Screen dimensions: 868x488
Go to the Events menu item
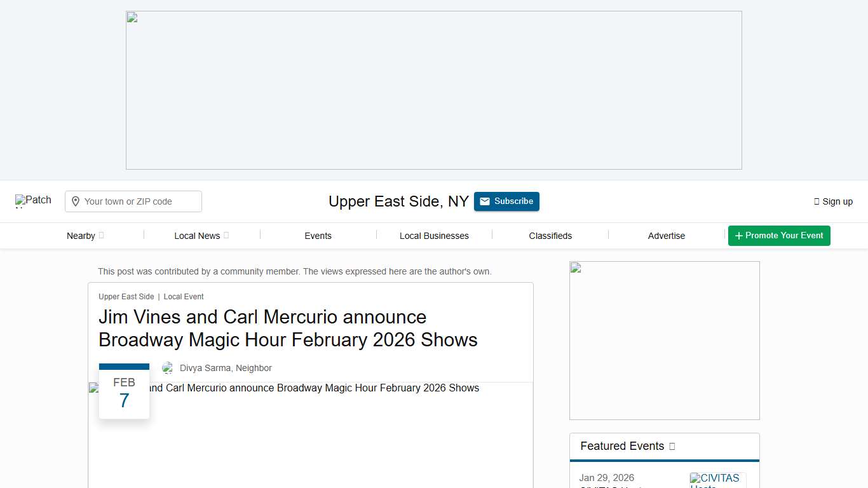click(318, 236)
